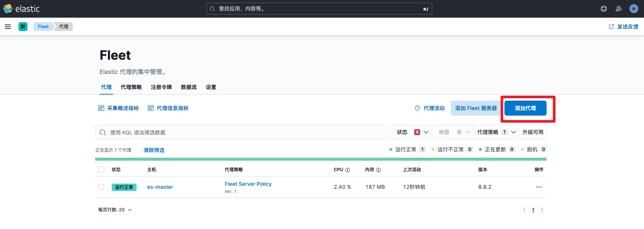
Task: Click the 添加 Fleet 服务器 button
Action: click(476, 108)
